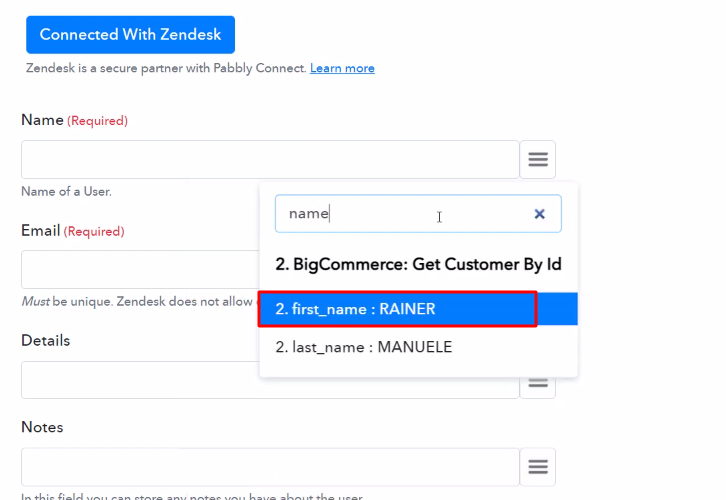Focus the Name text field
726x500 pixels.
click(x=270, y=159)
